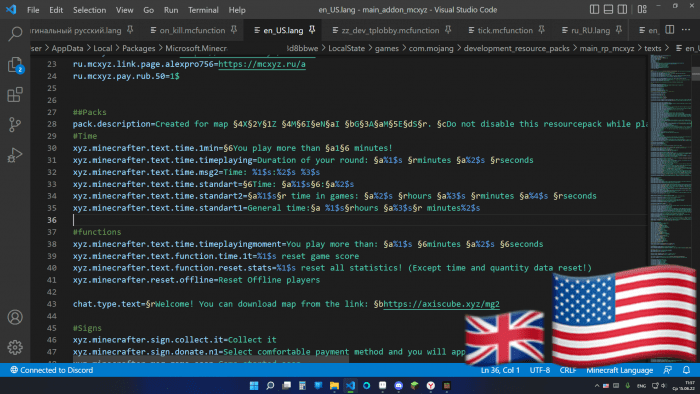Expand the AppData breadcrumb

click(x=67, y=48)
